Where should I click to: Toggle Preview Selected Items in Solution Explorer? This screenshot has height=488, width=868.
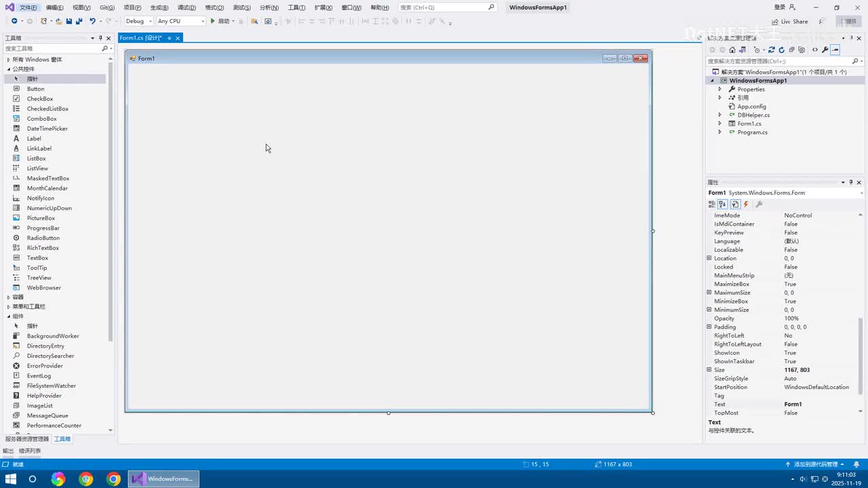coord(835,49)
